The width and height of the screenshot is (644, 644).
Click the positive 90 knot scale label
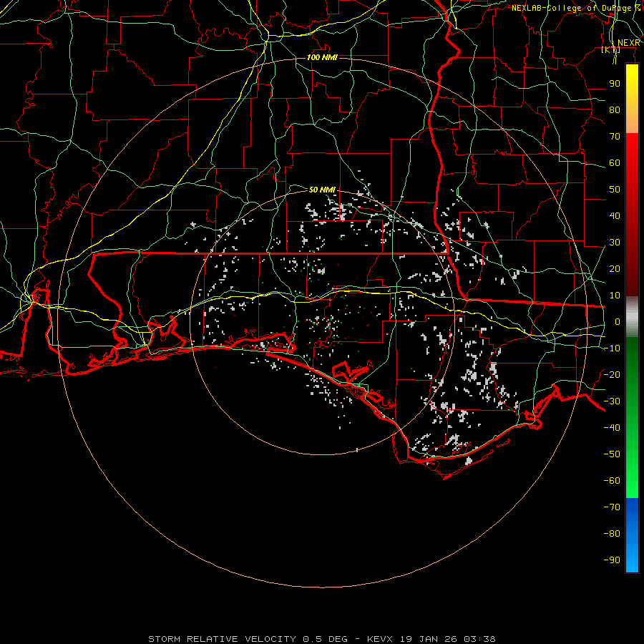click(615, 84)
